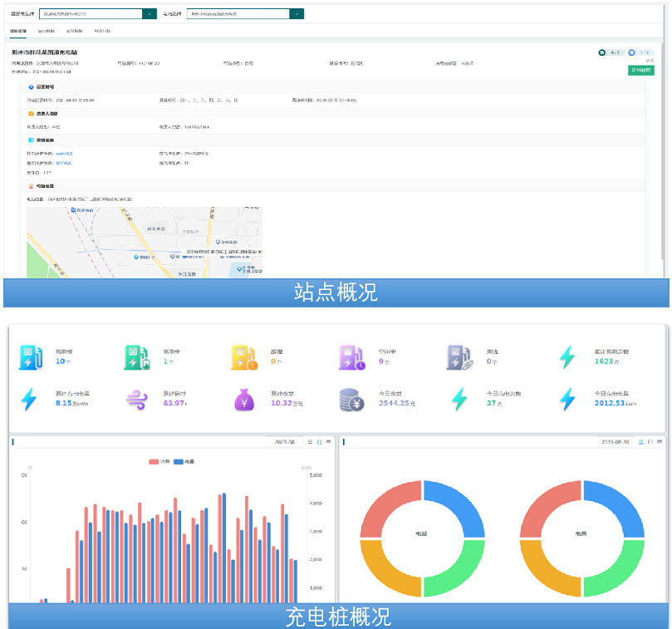Expand the station selection dropdown arrow
Image resolution: width=672 pixels, height=629 pixels.
(x=297, y=14)
